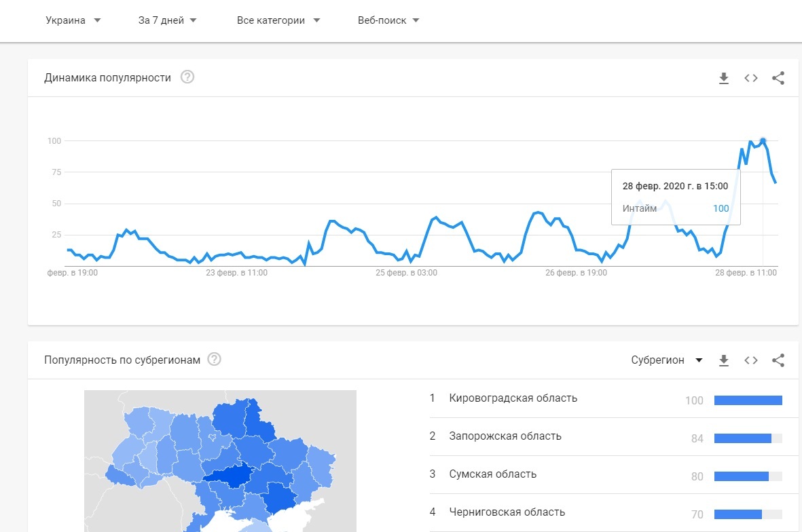Click the popularity bar for Черниговская область
Screen dimensions: 802x532
pos(748,514)
